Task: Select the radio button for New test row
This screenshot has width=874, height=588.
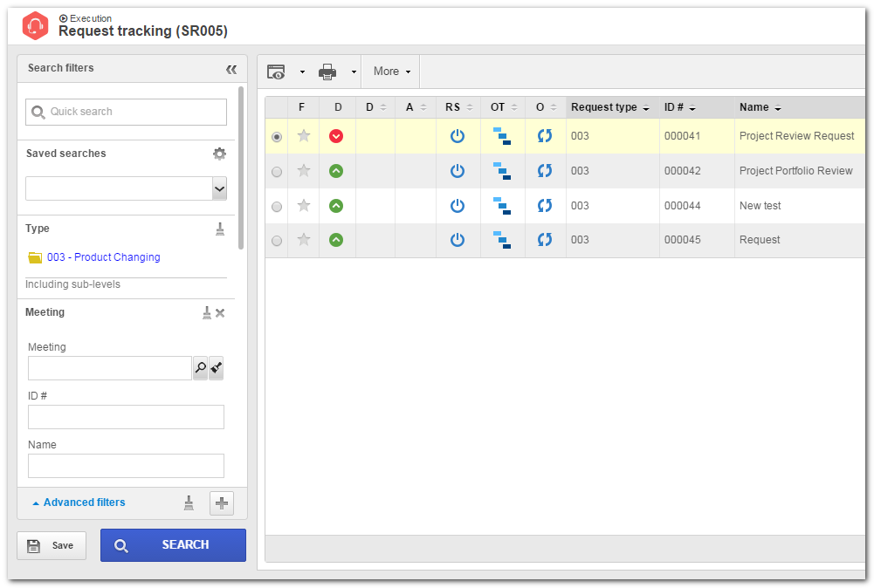Action: pyautogui.click(x=277, y=207)
